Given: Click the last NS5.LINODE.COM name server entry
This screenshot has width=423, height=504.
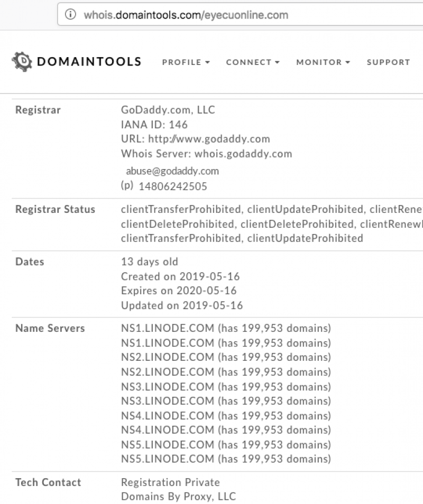Looking at the screenshot, I should click(168, 459).
